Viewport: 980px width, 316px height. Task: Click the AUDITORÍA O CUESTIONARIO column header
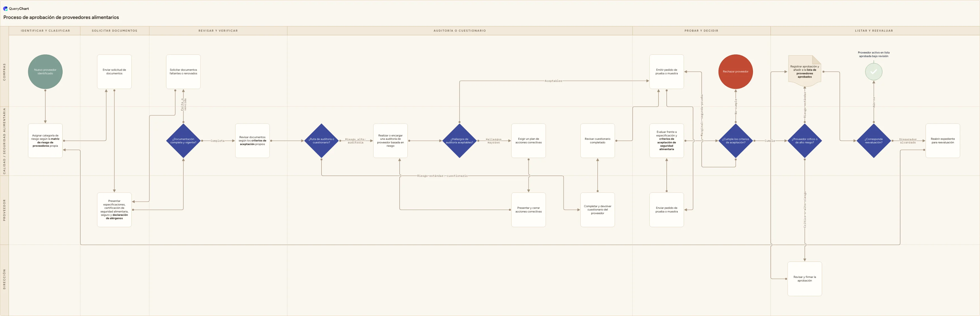coord(460,30)
